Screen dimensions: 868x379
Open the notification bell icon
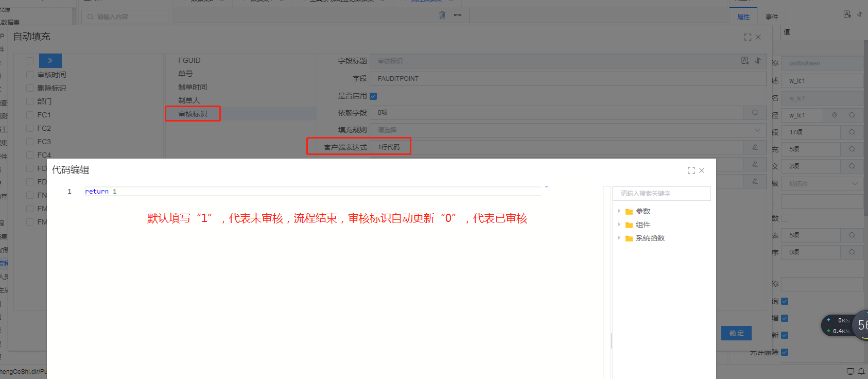[861, 371]
